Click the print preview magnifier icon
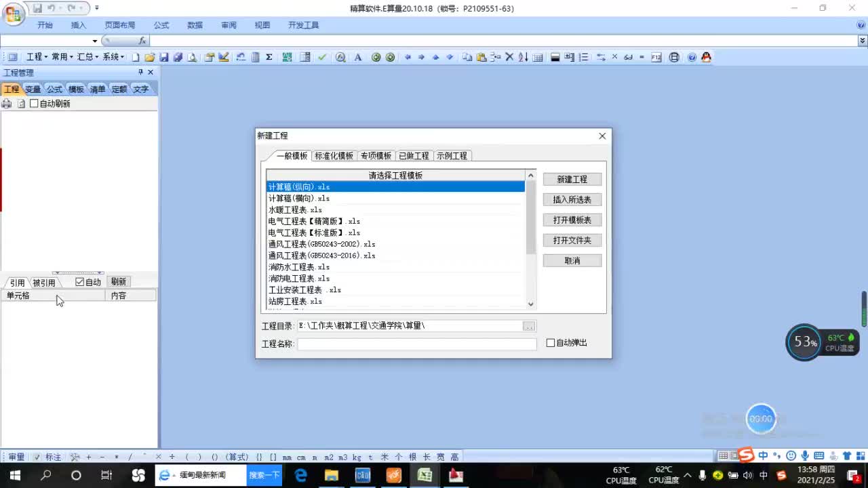This screenshot has width=868, height=488. pyautogui.click(x=193, y=58)
